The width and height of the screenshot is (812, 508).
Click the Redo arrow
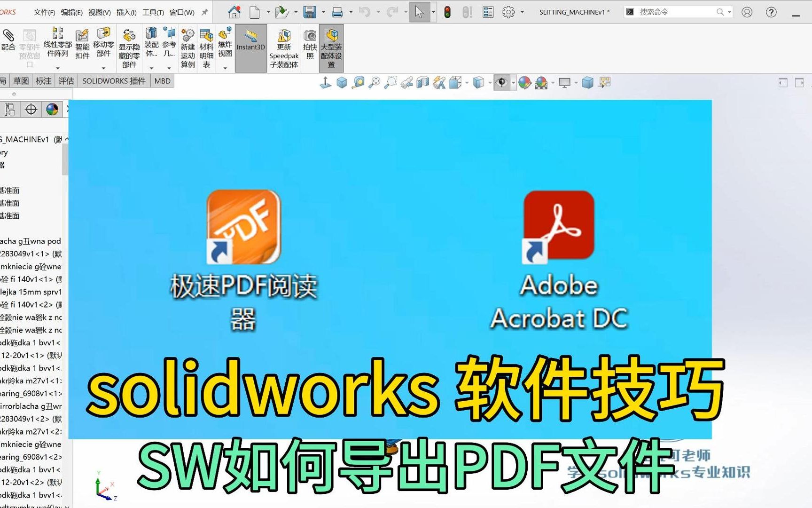click(392, 12)
